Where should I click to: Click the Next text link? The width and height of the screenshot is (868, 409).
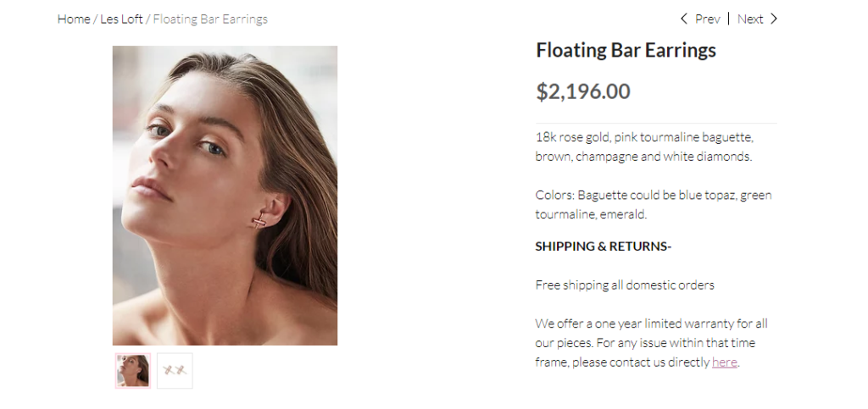coord(749,19)
